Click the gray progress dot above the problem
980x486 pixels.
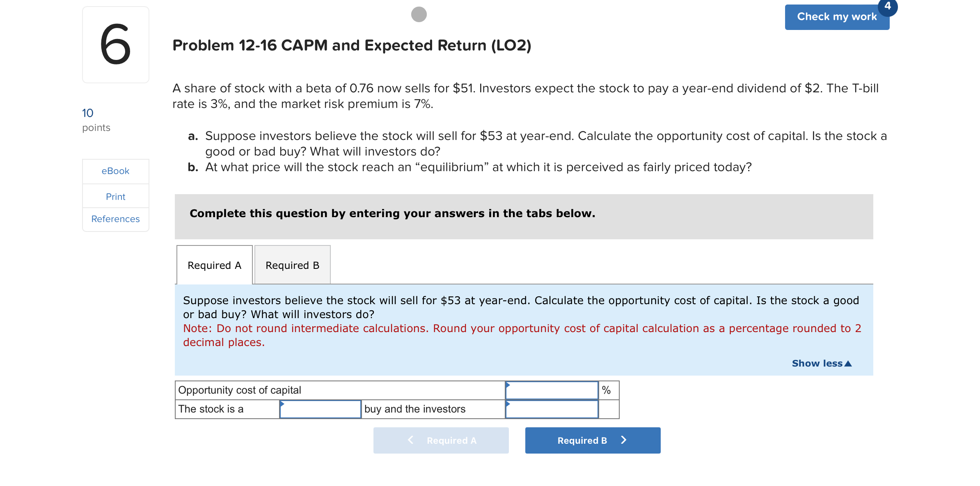point(419,14)
